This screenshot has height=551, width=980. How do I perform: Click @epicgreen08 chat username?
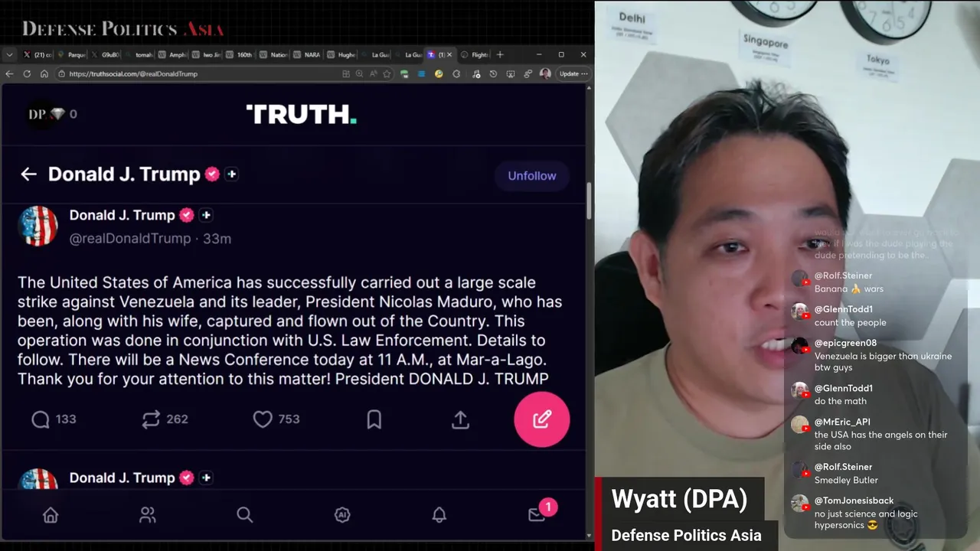(x=845, y=343)
